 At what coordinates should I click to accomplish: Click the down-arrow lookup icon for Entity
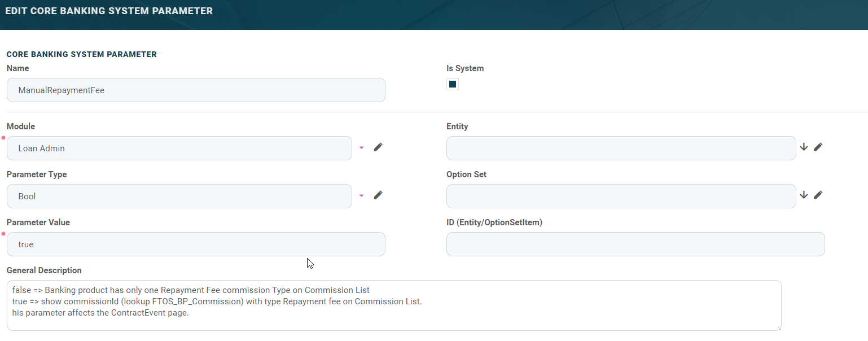coord(804,147)
